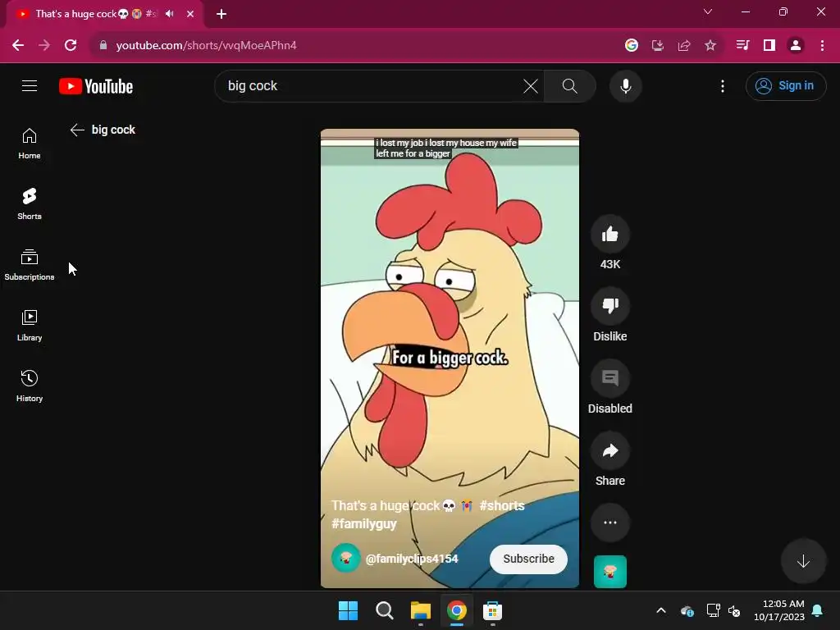Share this Short
The width and height of the screenshot is (840, 630).
pyautogui.click(x=609, y=450)
